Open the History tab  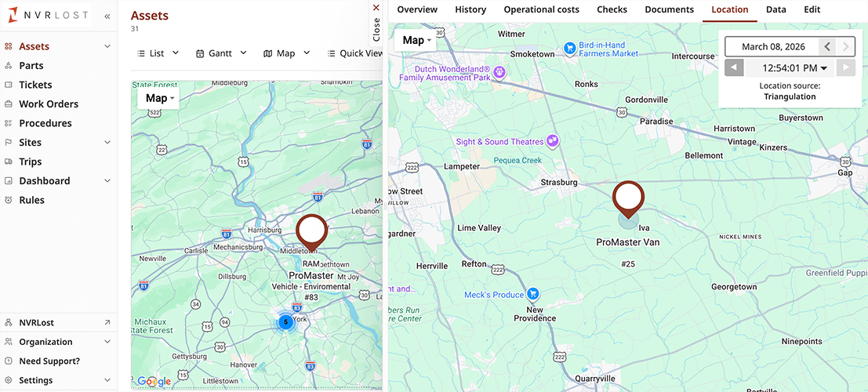coord(470,9)
